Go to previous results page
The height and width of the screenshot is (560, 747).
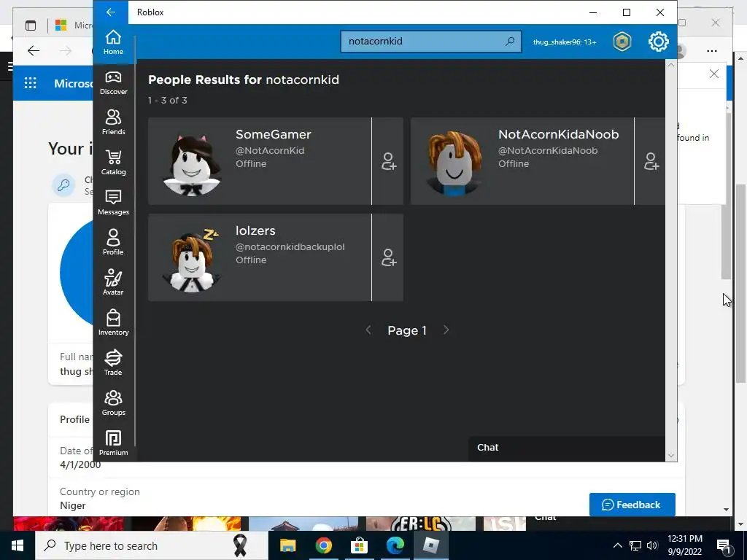(x=368, y=330)
